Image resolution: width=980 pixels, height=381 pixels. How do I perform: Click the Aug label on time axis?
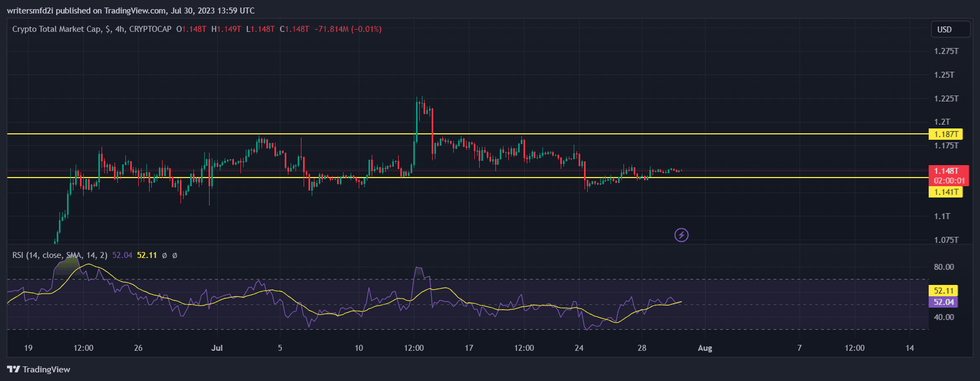click(704, 348)
